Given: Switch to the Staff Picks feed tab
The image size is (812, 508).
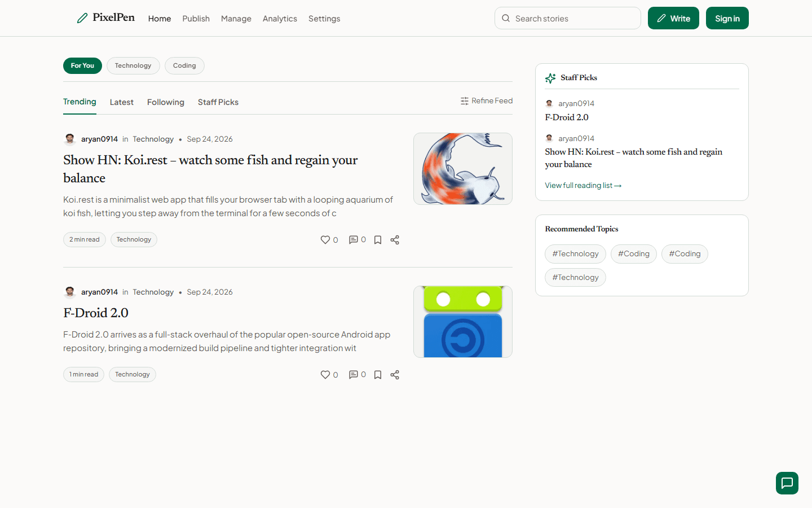Looking at the screenshot, I should coord(218,102).
